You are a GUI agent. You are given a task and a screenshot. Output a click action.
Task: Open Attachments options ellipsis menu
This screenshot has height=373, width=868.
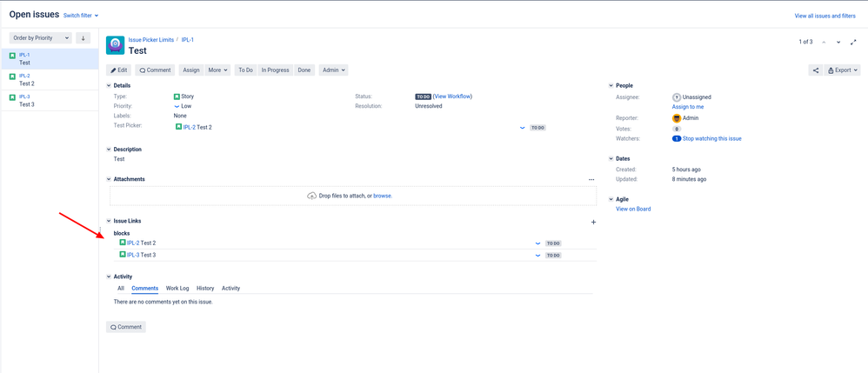(x=591, y=179)
